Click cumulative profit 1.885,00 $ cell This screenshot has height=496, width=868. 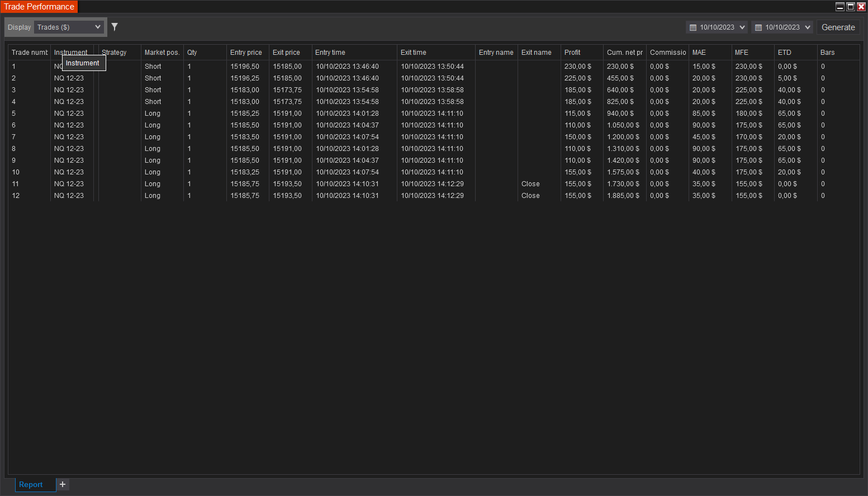pyautogui.click(x=623, y=196)
